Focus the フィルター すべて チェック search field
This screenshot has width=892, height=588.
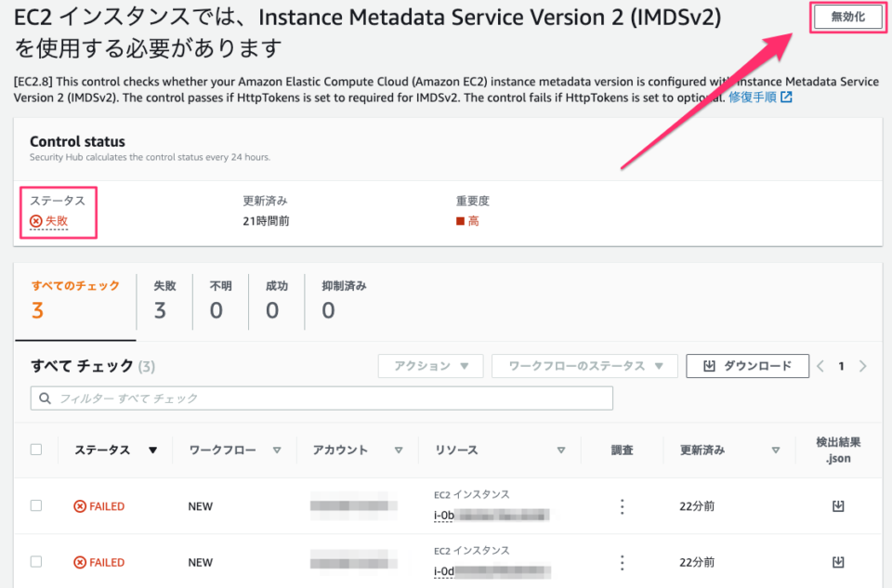(x=321, y=399)
